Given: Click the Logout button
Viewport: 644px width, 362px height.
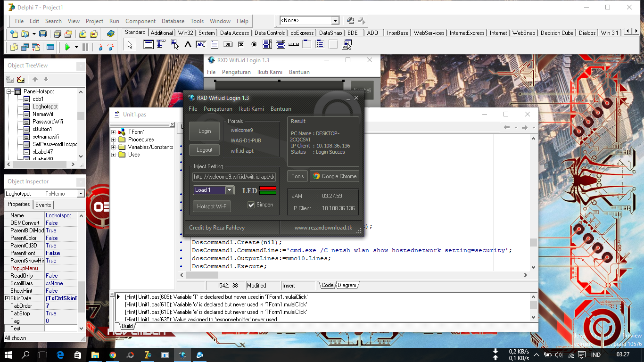Looking at the screenshot, I should 205,150.
